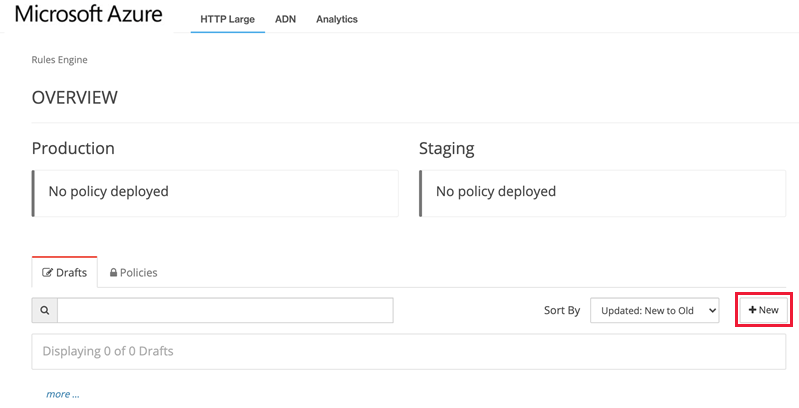This screenshot has height=408, width=799.
Task: Click the Sort By label
Action: [x=562, y=310]
